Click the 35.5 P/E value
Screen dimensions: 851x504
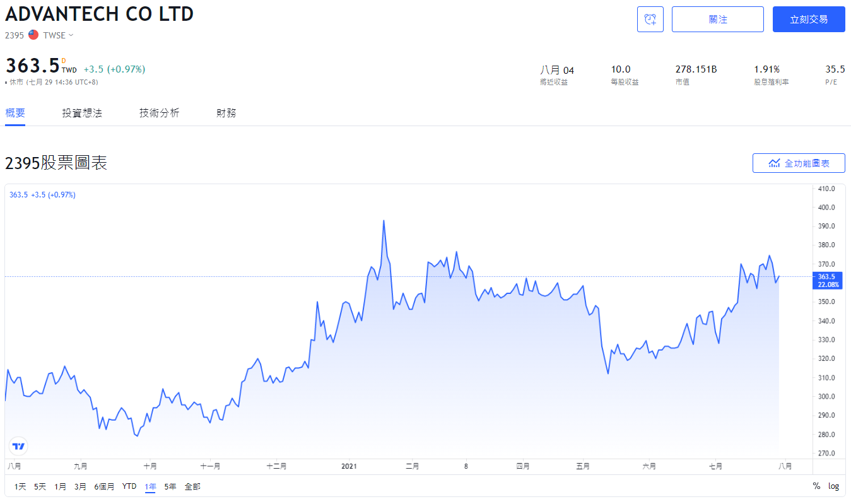click(x=835, y=69)
